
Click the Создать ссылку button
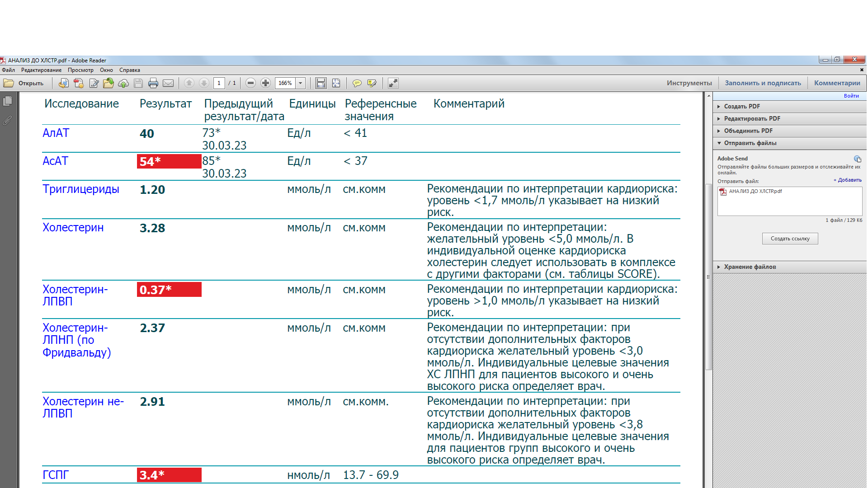click(x=790, y=239)
